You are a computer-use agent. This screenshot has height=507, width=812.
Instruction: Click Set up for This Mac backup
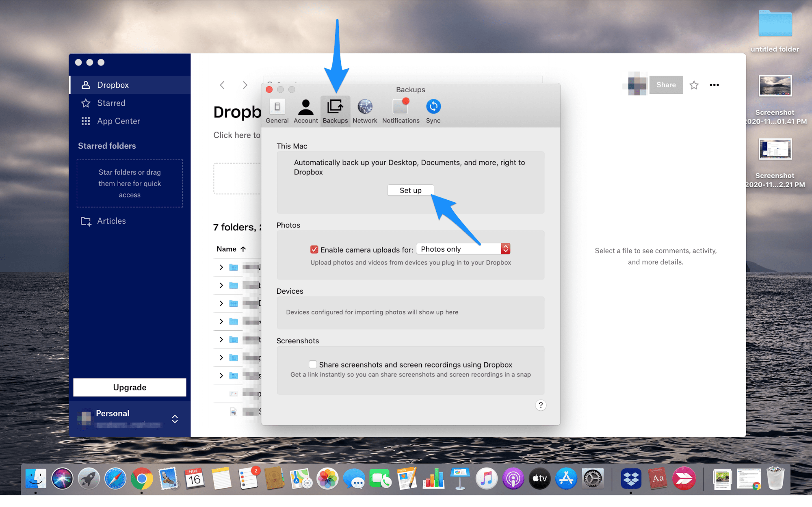410,191
